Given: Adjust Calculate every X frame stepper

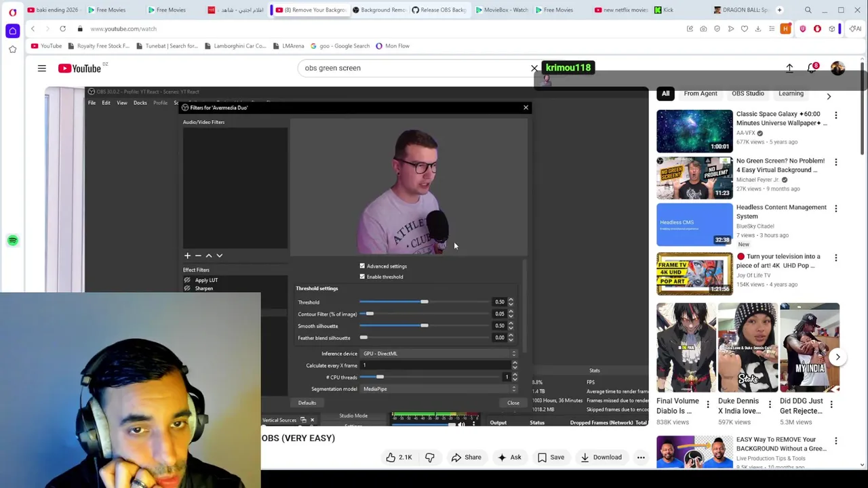Looking at the screenshot, I should tap(514, 365).
